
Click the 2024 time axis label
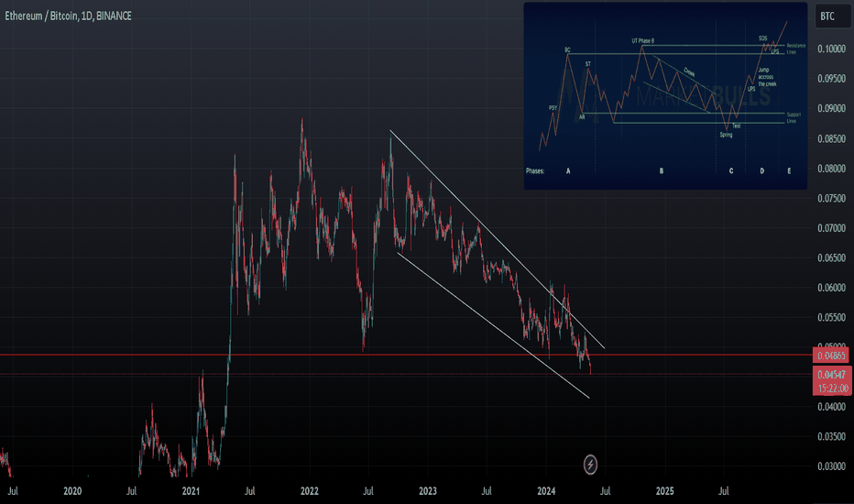(x=546, y=491)
